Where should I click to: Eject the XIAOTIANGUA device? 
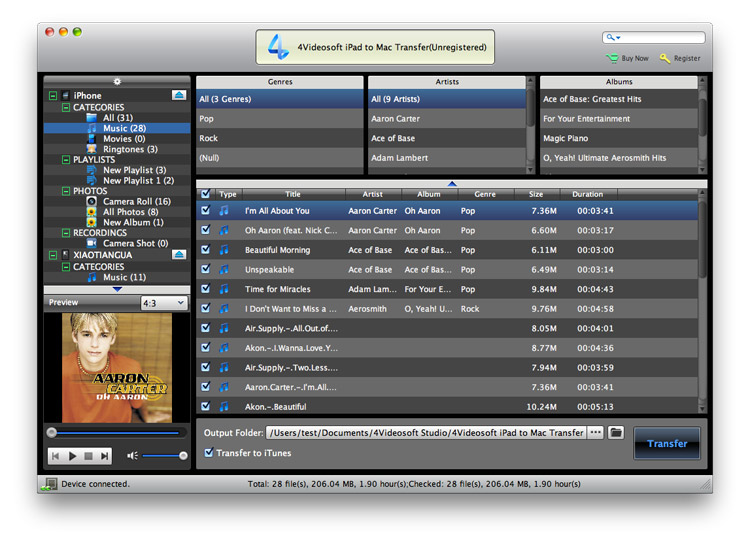pos(179,254)
